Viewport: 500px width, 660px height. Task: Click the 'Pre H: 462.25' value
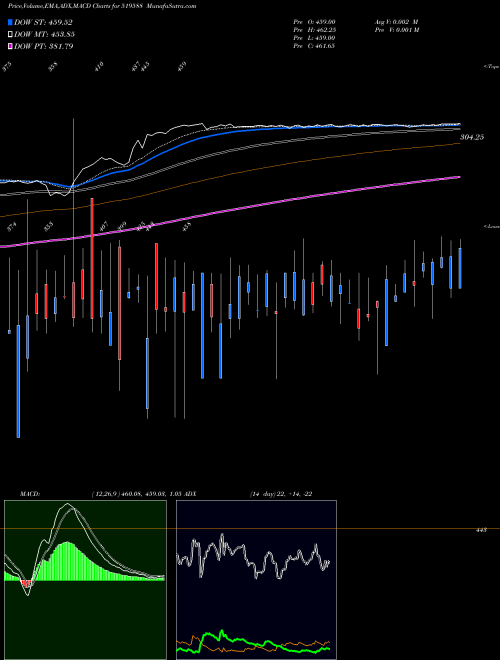pos(314,30)
